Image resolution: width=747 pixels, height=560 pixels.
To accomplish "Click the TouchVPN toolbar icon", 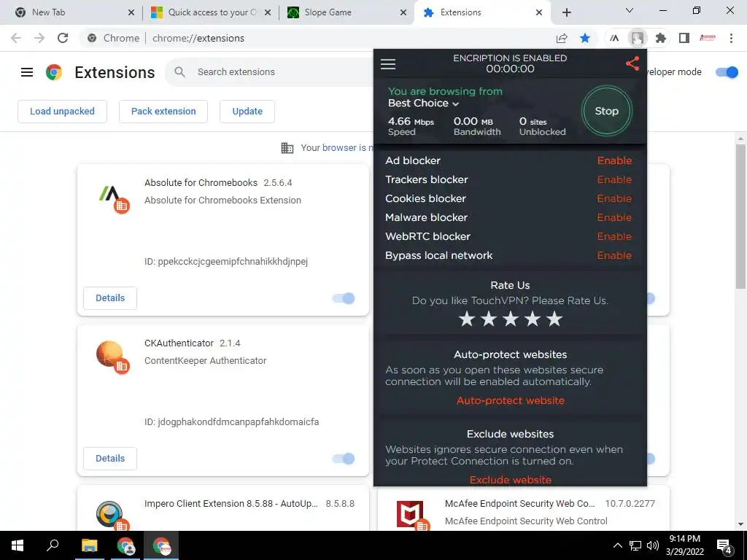I will [638, 38].
